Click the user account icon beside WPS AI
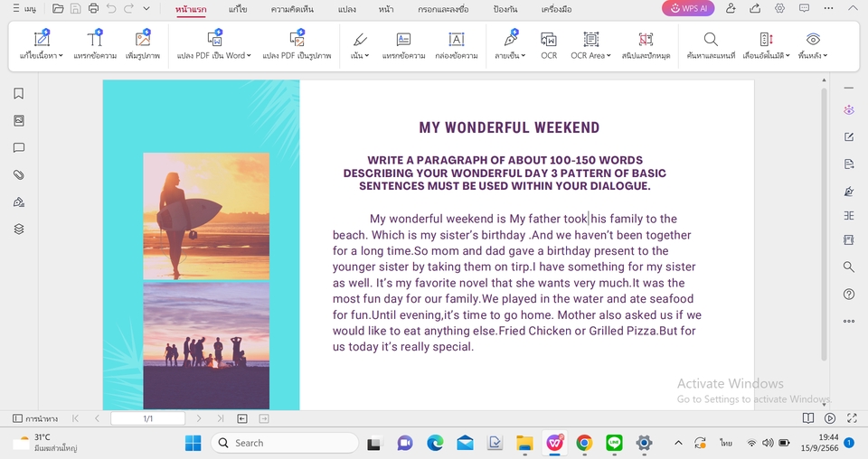Image resolution: width=868 pixels, height=459 pixels. [731, 8]
